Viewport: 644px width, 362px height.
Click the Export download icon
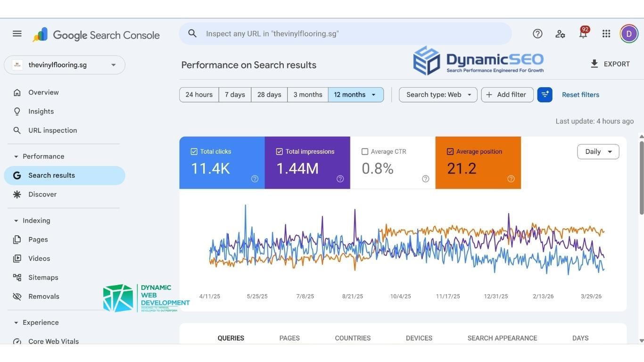pyautogui.click(x=594, y=64)
